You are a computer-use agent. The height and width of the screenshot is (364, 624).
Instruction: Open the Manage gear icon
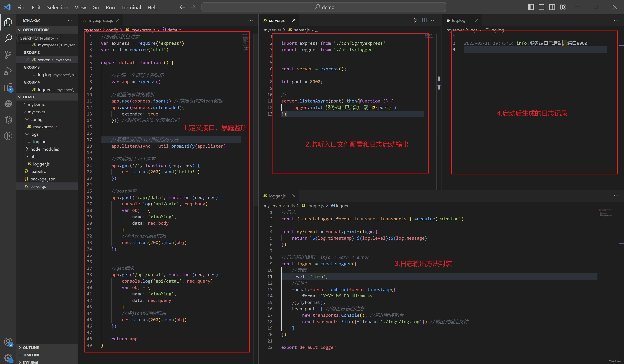click(x=8, y=358)
